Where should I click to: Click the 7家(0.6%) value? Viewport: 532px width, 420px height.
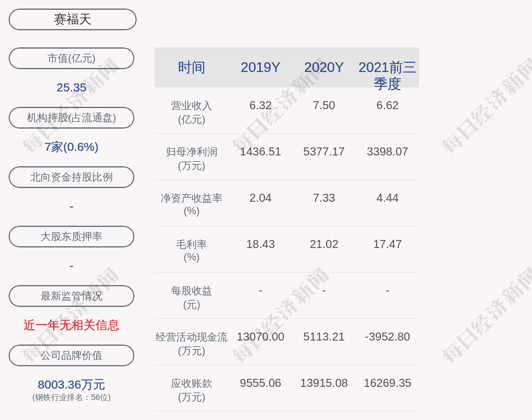(72, 147)
